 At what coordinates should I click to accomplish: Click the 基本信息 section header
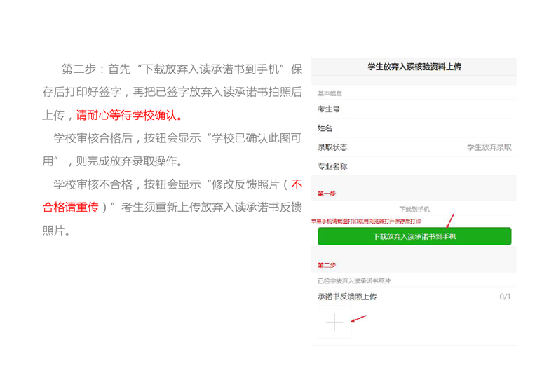tap(330, 93)
